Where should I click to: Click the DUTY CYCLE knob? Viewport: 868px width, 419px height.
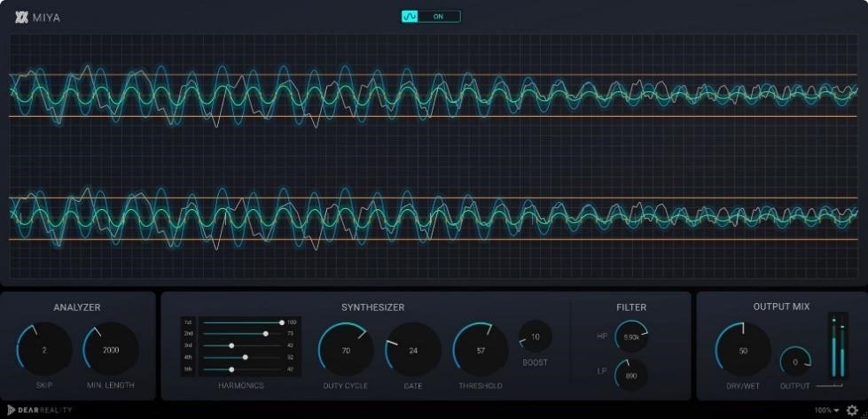(x=346, y=350)
